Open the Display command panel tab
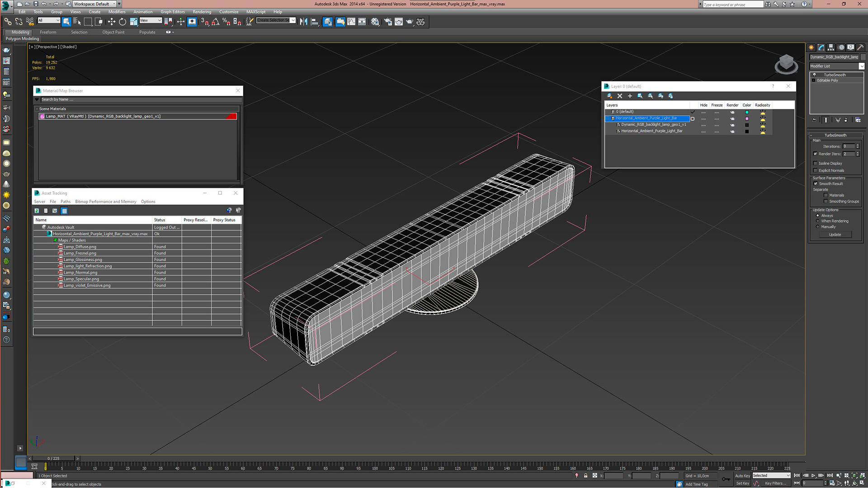This screenshot has width=868, height=488. [x=851, y=47]
